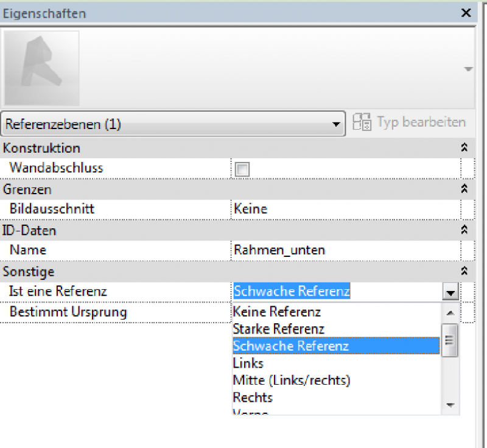
Task: Click the dropdown list scroll-down arrow
Action: click(x=450, y=405)
